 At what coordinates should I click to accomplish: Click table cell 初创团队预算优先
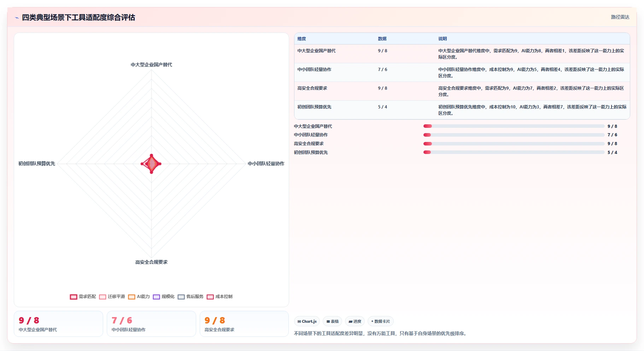point(314,107)
